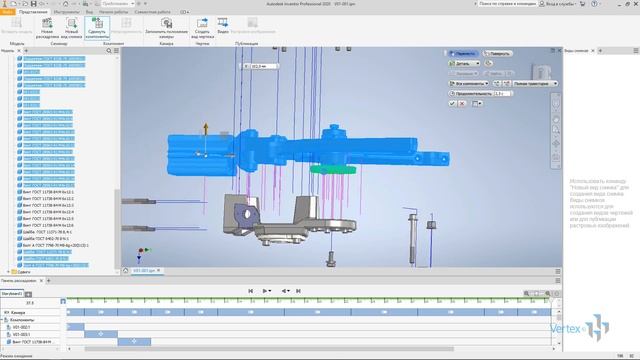Image resolution: width=640 pixels, height=360 pixels.
Task: Click the navigation wheel icon in viewport
Action: coord(556,104)
